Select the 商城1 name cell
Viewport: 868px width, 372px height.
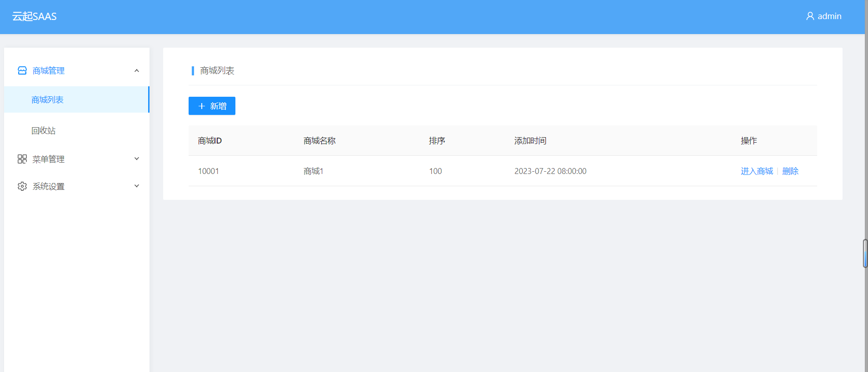[x=313, y=171]
